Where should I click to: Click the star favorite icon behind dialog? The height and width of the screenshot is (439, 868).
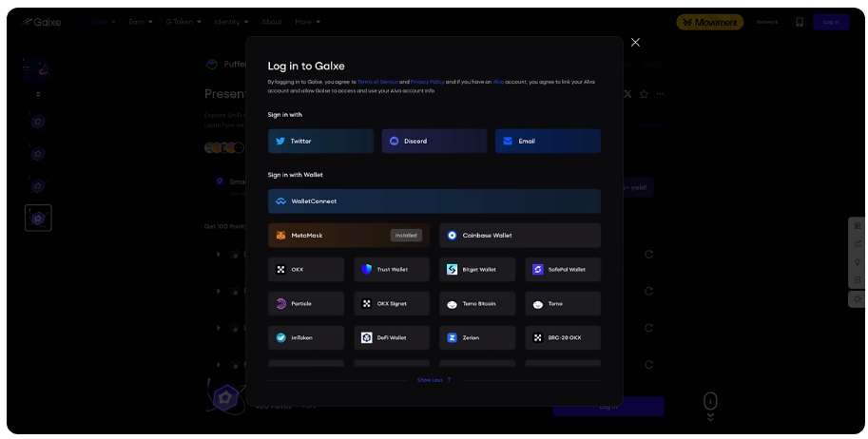(x=644, y=94)
